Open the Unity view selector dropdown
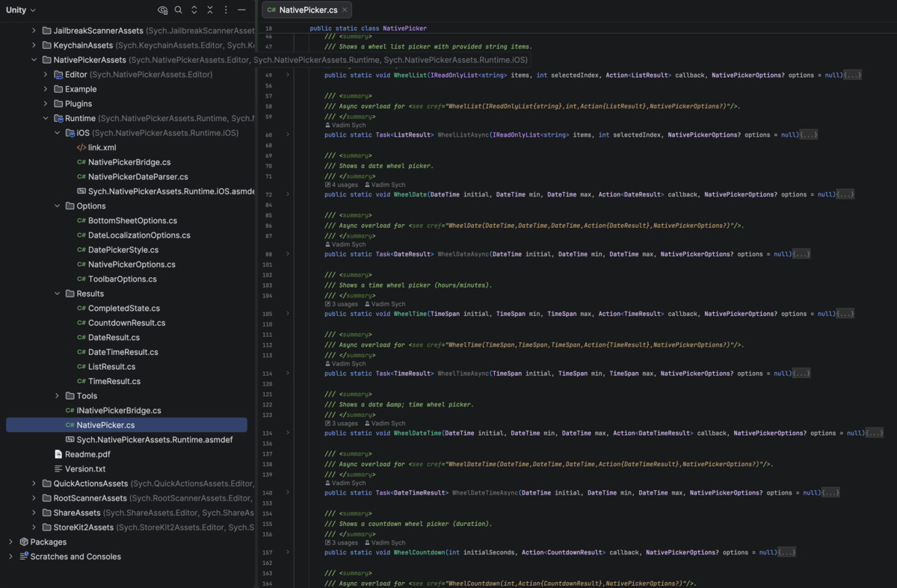 point(21,10)
